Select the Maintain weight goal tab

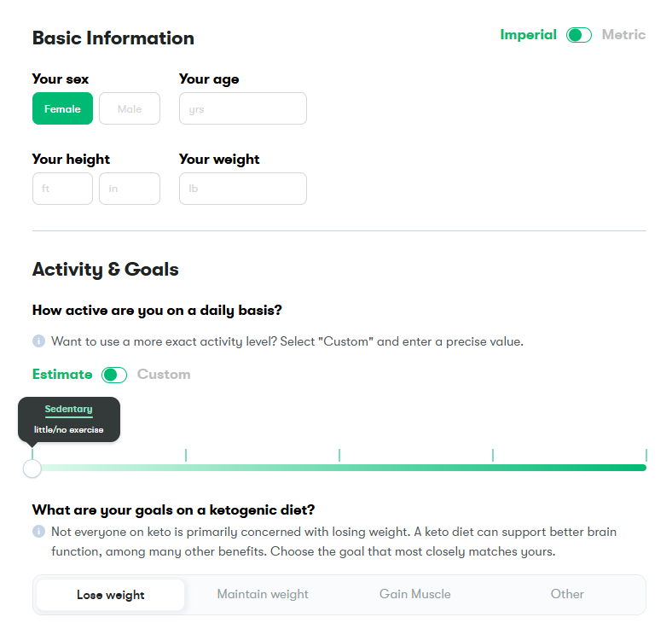pos(263,594)
